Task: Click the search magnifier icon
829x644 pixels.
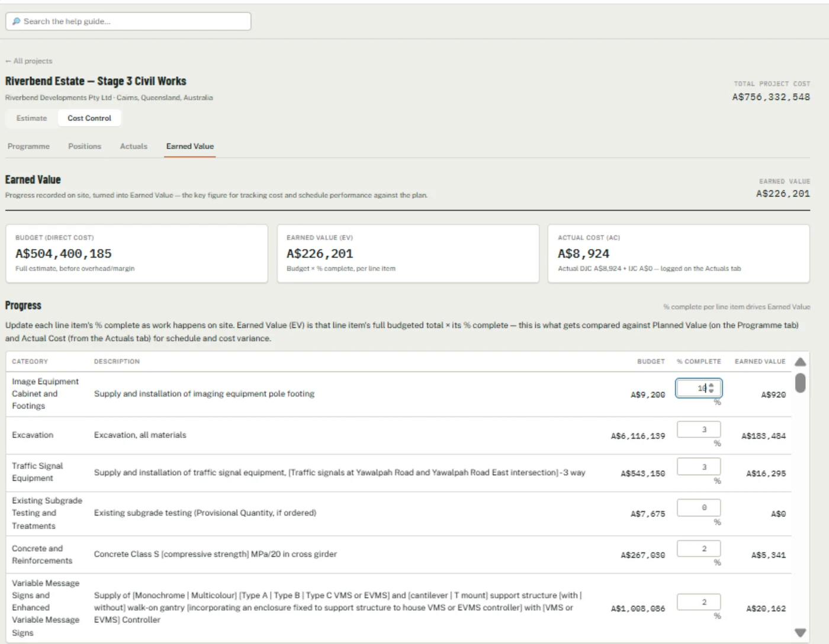Action: click(16, 21)
